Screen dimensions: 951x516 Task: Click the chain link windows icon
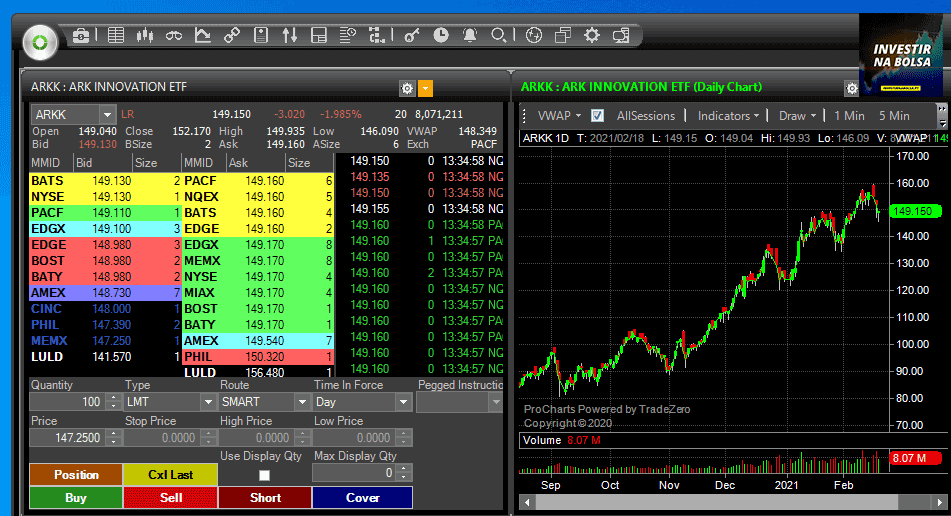[232, 35]
